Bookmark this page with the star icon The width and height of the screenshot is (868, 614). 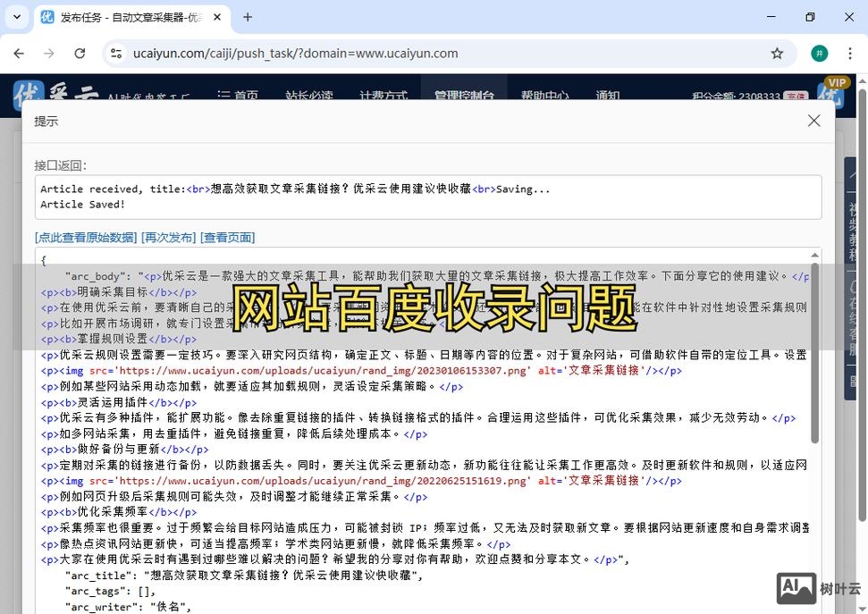[x=778, y=54]
